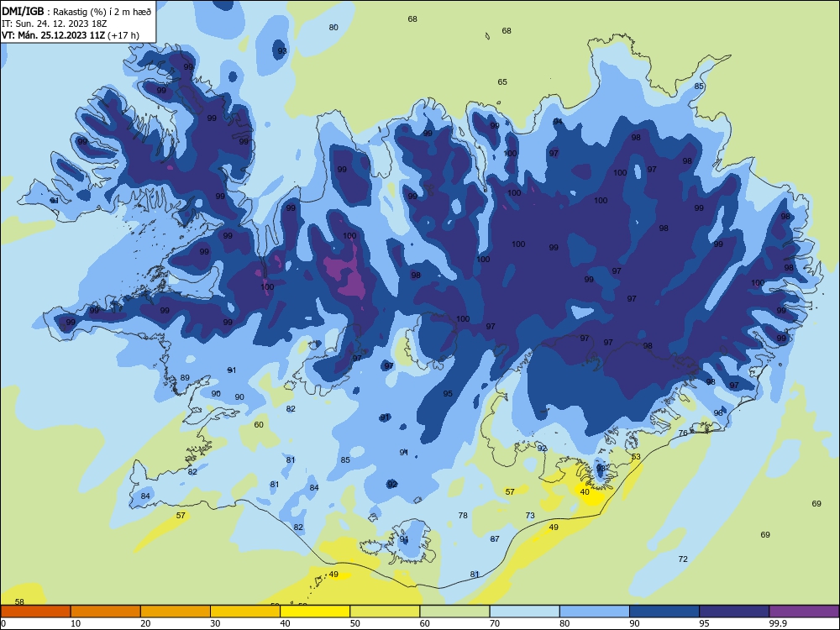This screenshot has width=840, height=630.
Task: Click the '70' tick label on the legend scale
Action: 495,623
